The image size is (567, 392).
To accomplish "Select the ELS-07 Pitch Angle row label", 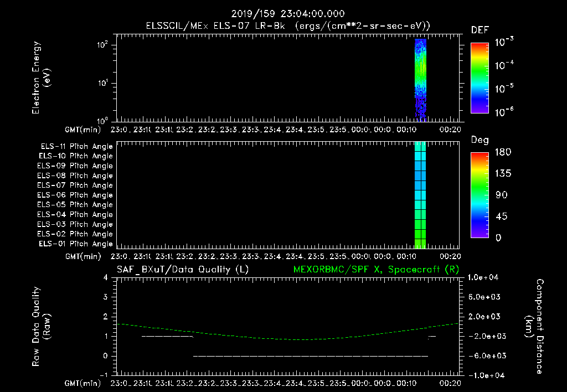I will (75, 185).
